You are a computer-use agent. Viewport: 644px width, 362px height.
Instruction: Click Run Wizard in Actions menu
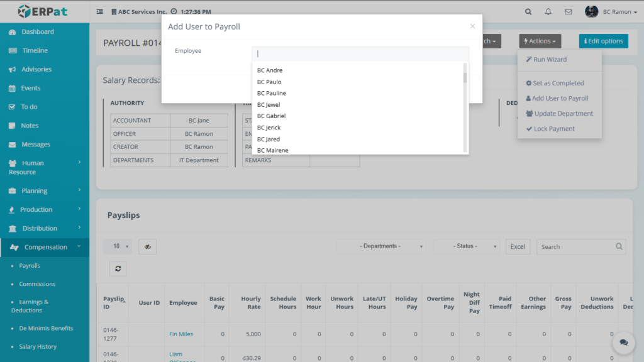[550, 60]
